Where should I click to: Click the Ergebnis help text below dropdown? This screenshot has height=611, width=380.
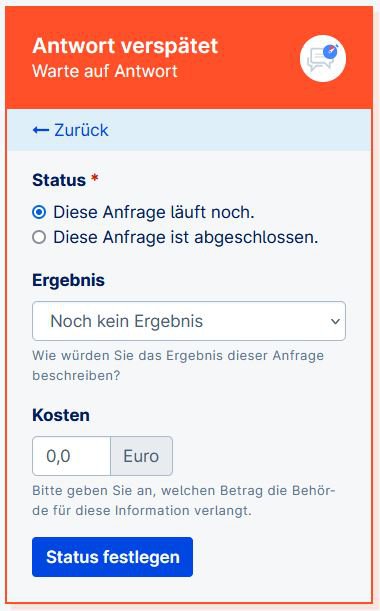point(178,366)
